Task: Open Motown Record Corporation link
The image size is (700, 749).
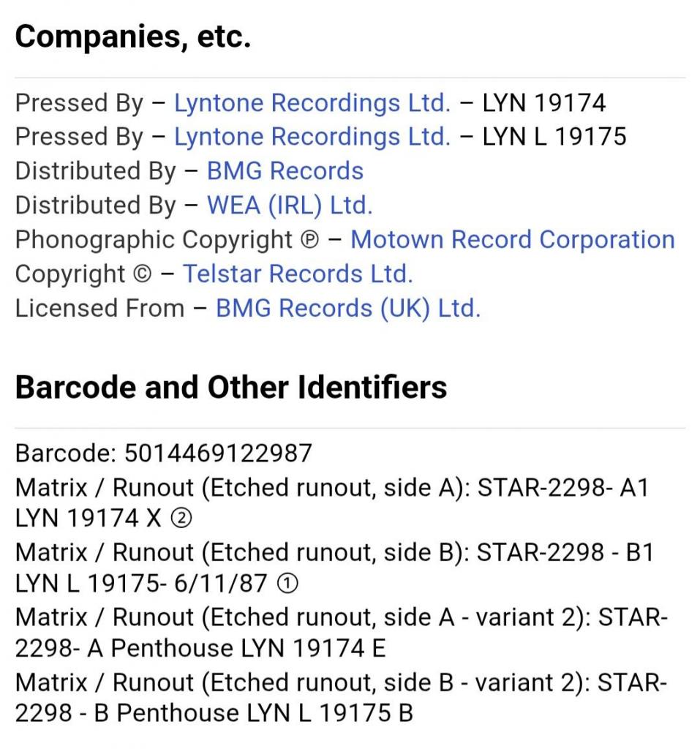Action: (512, 240)
